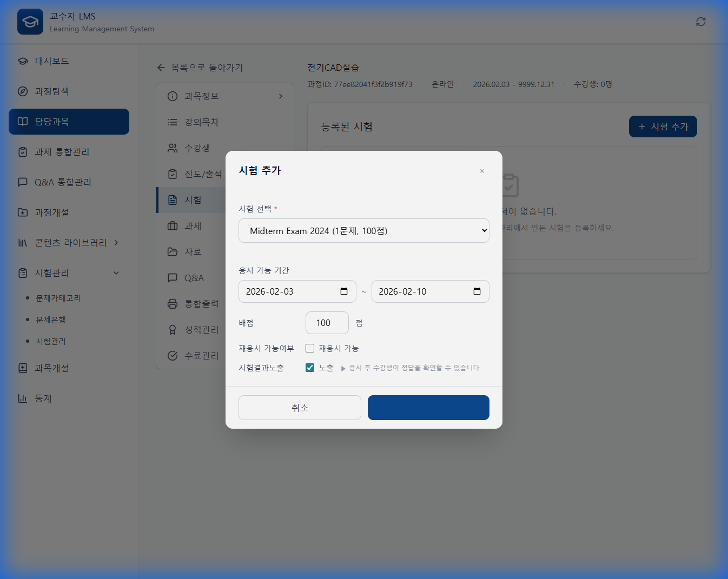Image resolution: width=728 pixels, height=579 pixels.
Task: Collapse the 시험관리 sidebar section
Action: [116, 273]
